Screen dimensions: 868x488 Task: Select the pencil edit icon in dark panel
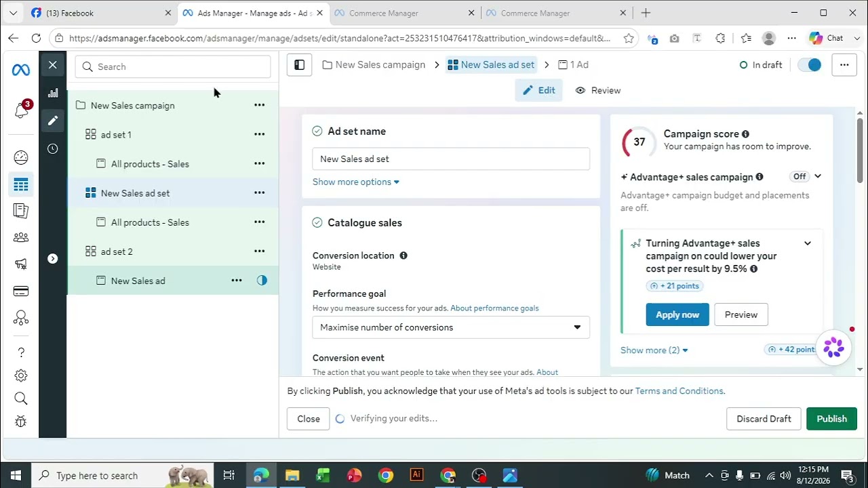(53, 121)
